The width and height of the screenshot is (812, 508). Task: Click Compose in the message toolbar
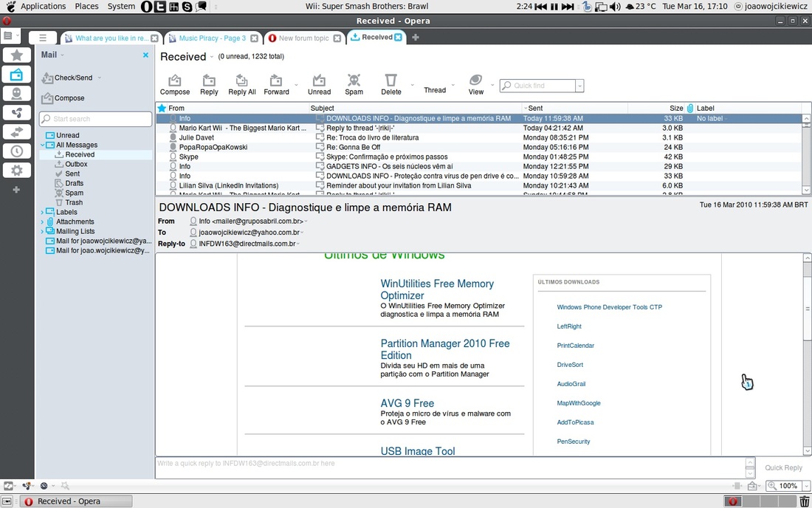pos(174,85)
